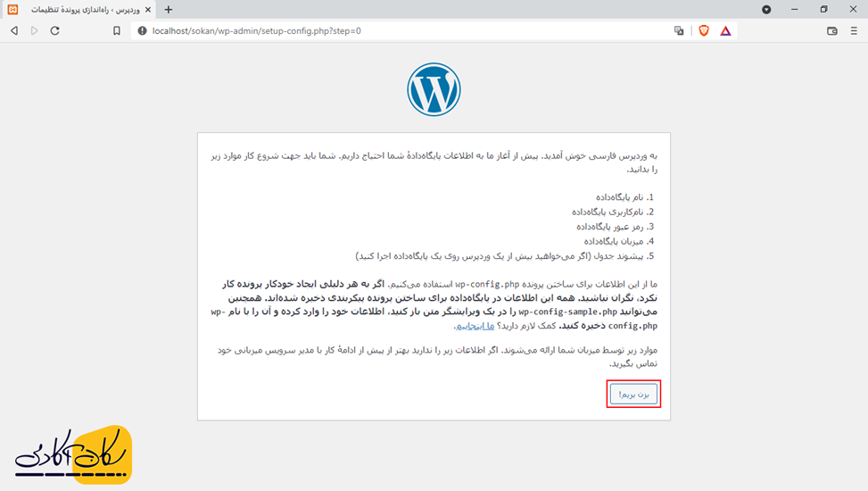The image size is (868, 491).
Task: Click the WordPress logo
Action: pyautogui.click(x=434, y=89)
